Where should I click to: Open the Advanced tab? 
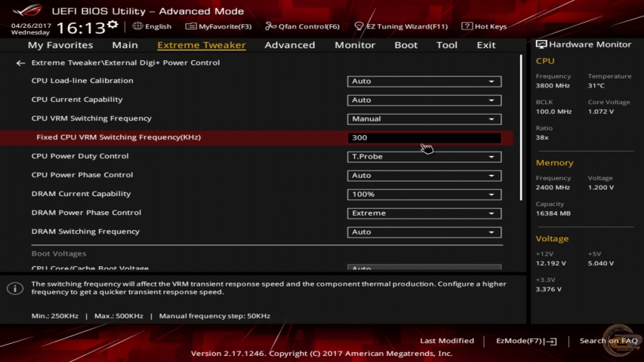290,44
